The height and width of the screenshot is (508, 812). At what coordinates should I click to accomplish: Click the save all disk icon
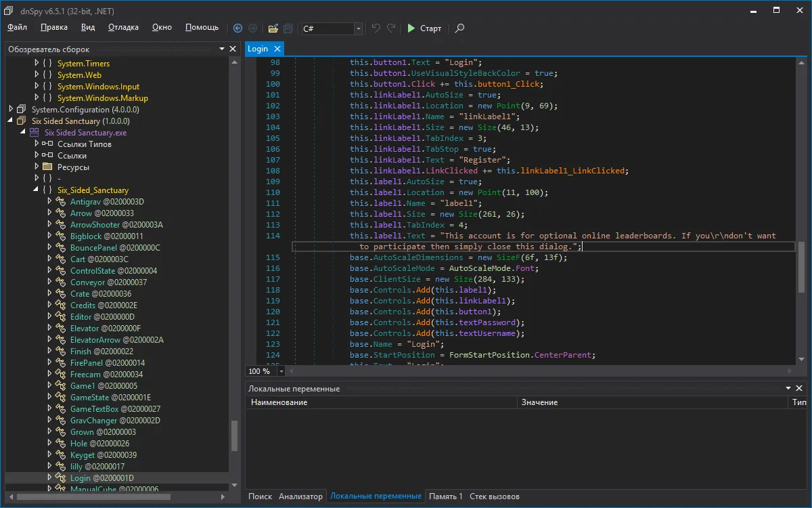(288, 28)
